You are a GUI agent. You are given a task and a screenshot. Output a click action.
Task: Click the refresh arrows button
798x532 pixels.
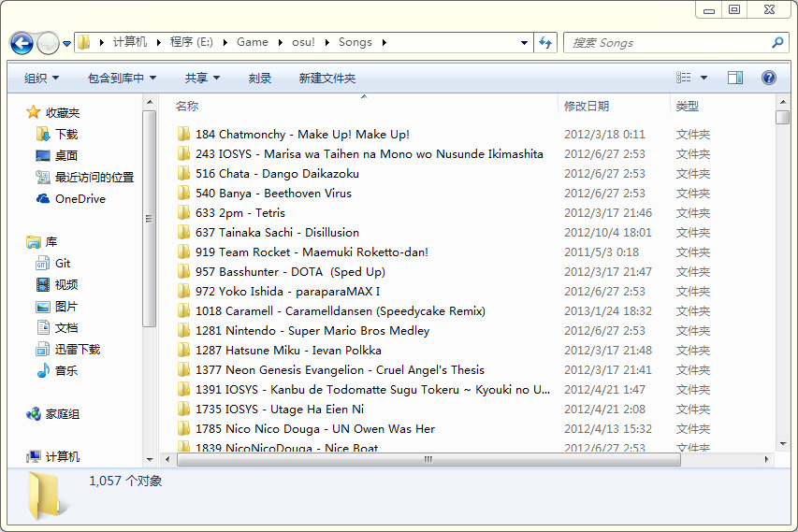coord(545,43)
